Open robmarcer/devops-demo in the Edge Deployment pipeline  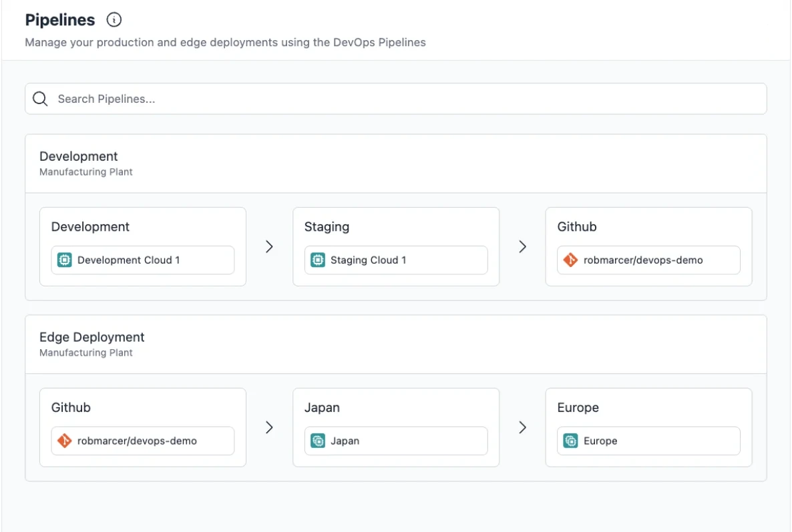pyautogui.click(x=143, y=441)
